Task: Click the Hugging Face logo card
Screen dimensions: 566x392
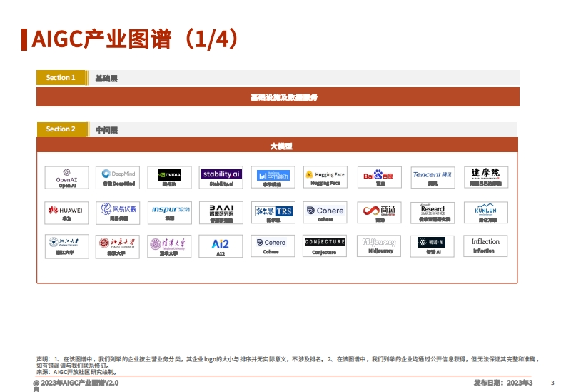Action: click(x=325, y=177)
